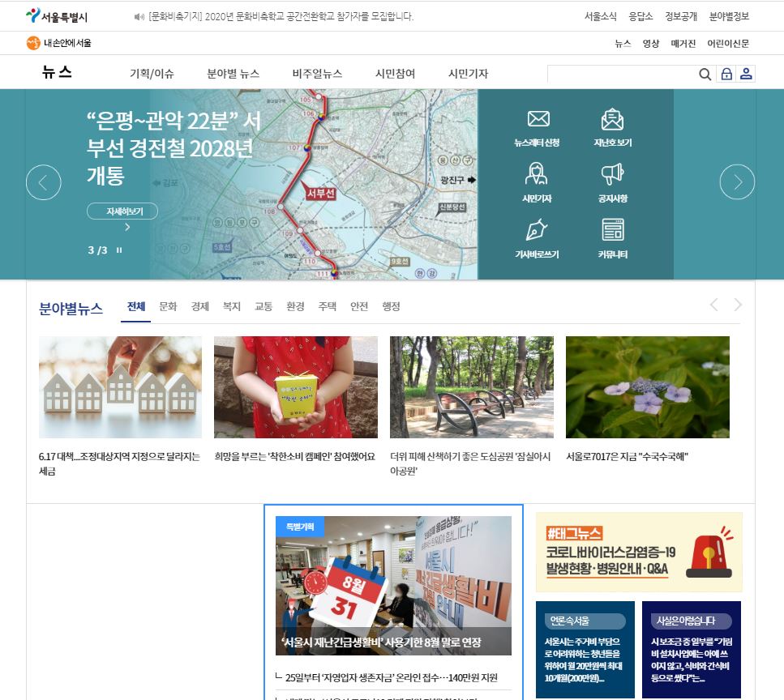Open the hydrangea flower article thumbnail

click(648, 387)
